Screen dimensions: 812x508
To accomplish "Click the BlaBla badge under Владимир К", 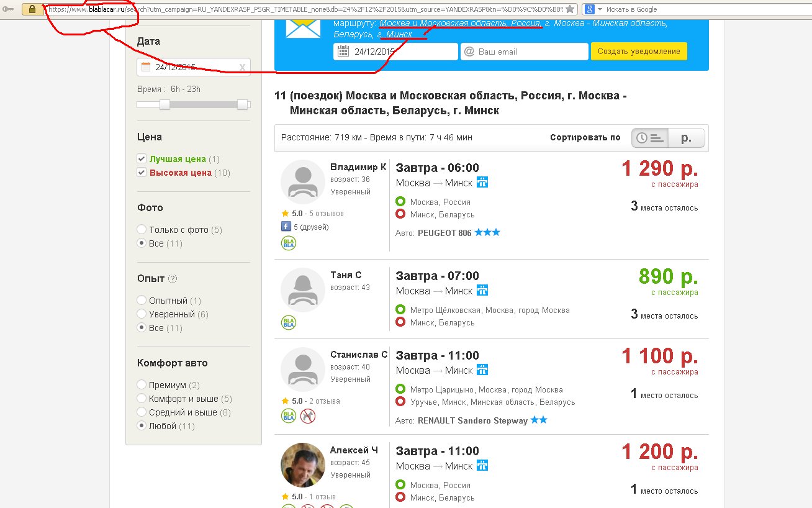I will coord(289,243).
